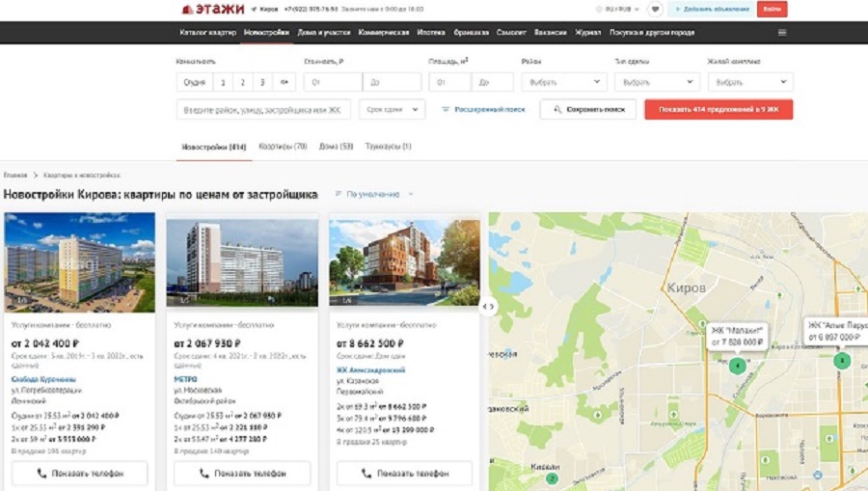
Task: Click the green cluster marker near Кикиви
Action: point(552,477)
